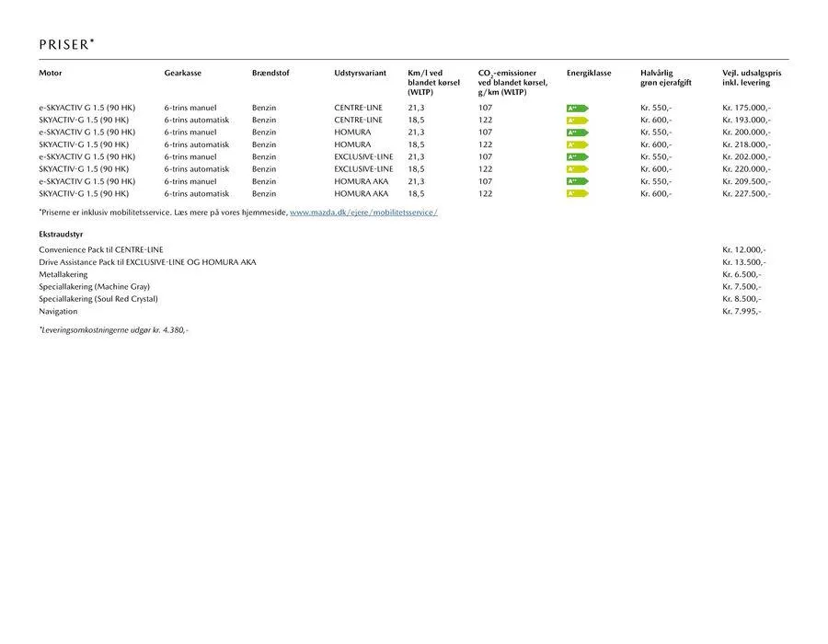The height and width of the screenshot is (644, 828).
Task: Select the Motor column header
Action: pos(51,73)
